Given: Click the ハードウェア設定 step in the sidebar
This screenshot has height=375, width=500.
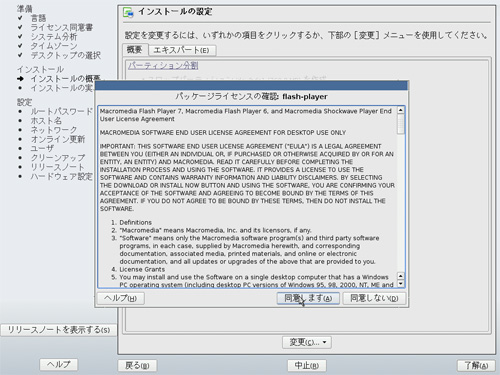Looking at the screenshot, I should 62,176.
